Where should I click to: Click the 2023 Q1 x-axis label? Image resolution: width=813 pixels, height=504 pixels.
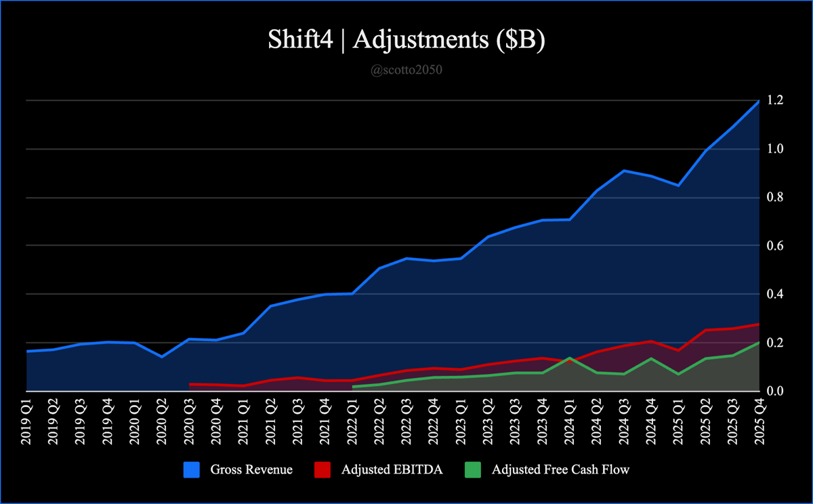pyautogui.click(x=460, y=421)
